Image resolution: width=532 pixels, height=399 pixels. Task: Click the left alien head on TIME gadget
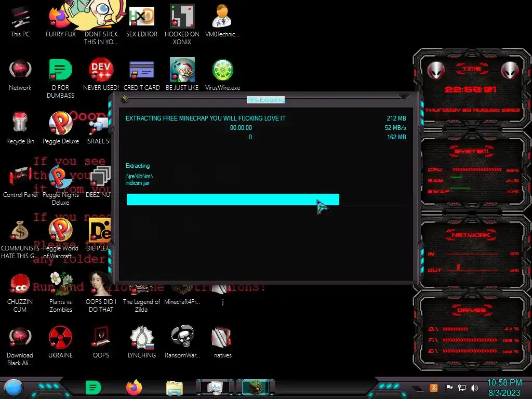(436, 71)
